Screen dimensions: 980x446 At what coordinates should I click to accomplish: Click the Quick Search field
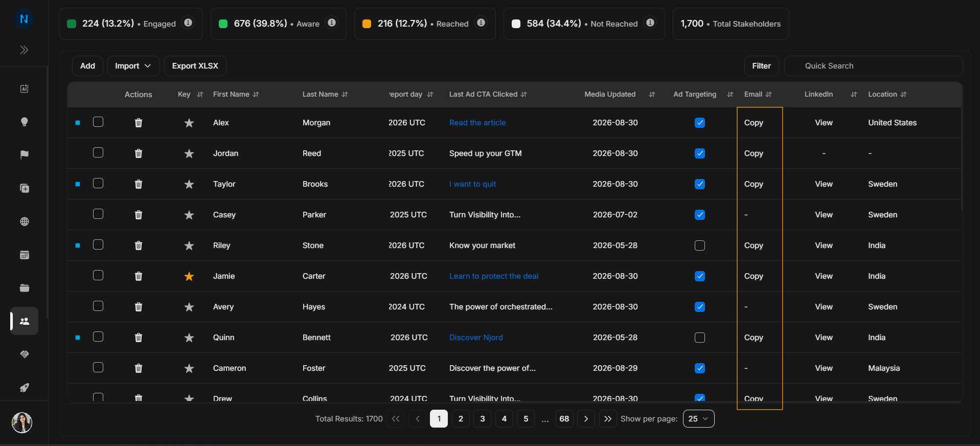coord(873,66)
